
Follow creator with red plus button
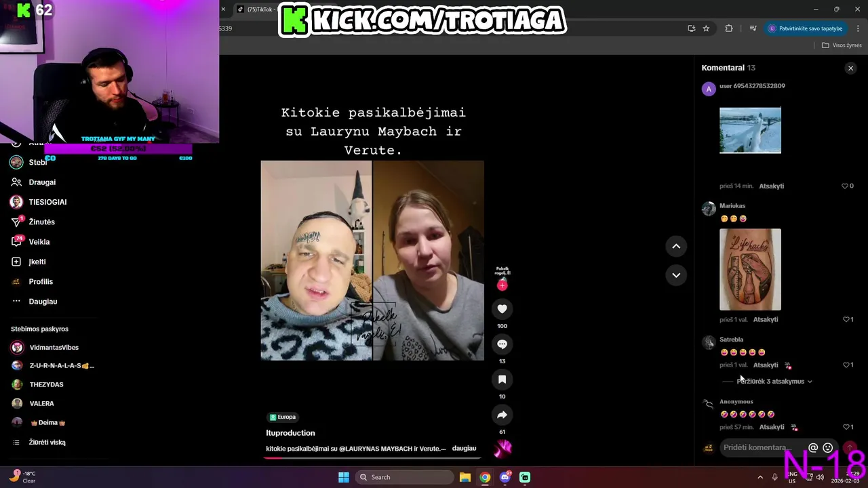tap(502, 285)
